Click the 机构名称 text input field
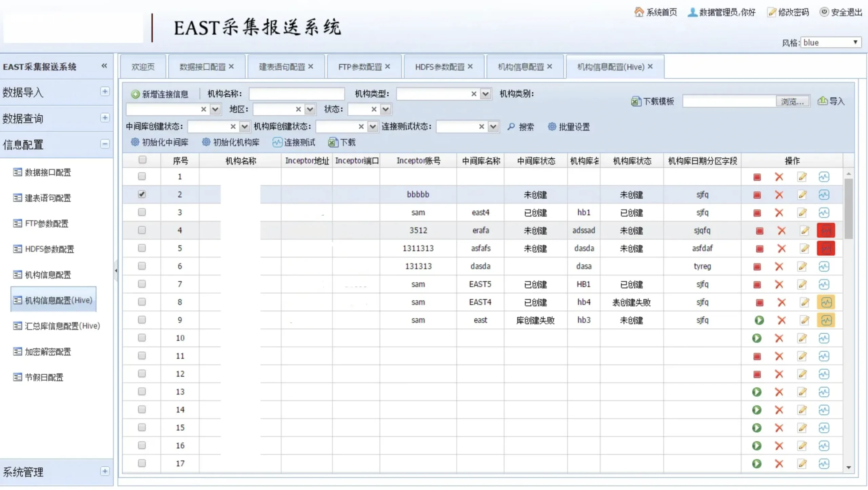Screen dimensions: 868x490 (296, 94)
